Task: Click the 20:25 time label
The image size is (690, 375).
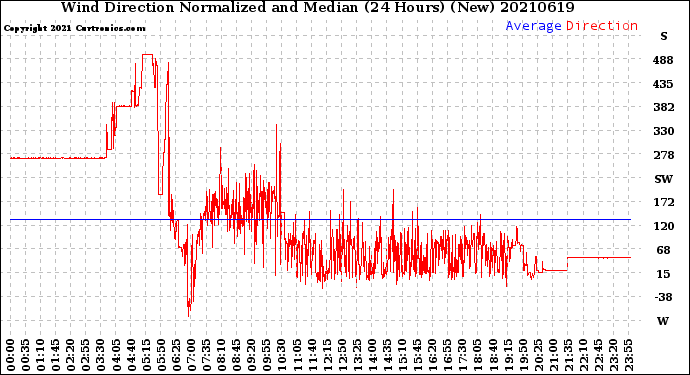Action: pyautogui.click(x=539, y=355)
